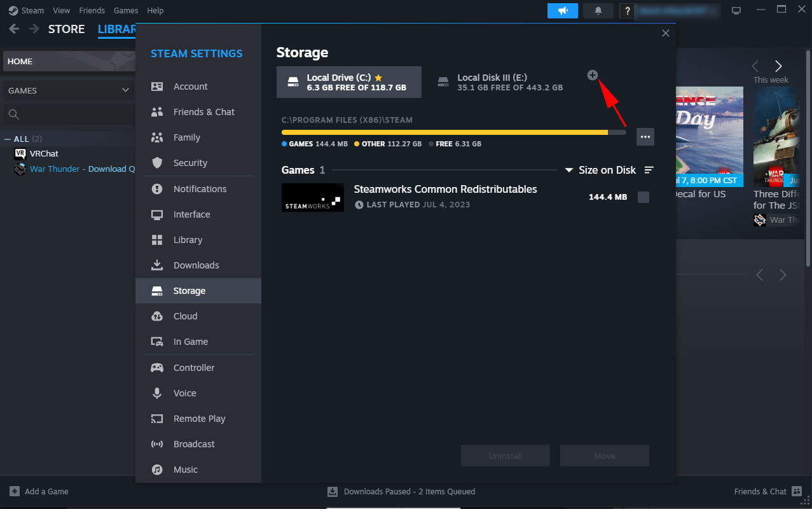Open Friends & Chat settings
The width and height of the screenshot is (812, 509).
click(x=198, y=112)
